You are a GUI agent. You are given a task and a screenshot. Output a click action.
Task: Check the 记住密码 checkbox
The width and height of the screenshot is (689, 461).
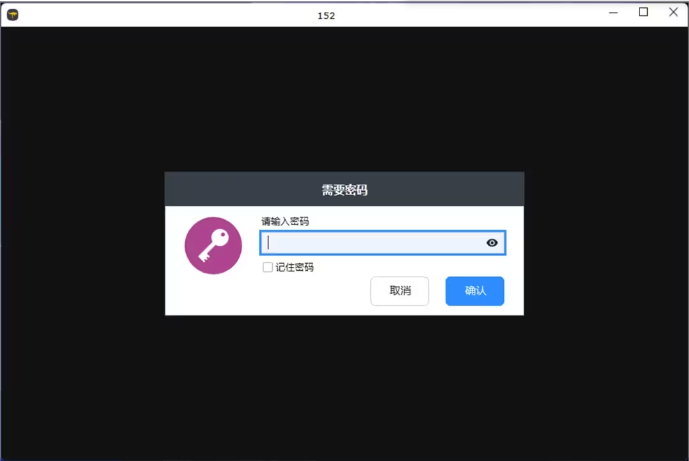point(268,267)
